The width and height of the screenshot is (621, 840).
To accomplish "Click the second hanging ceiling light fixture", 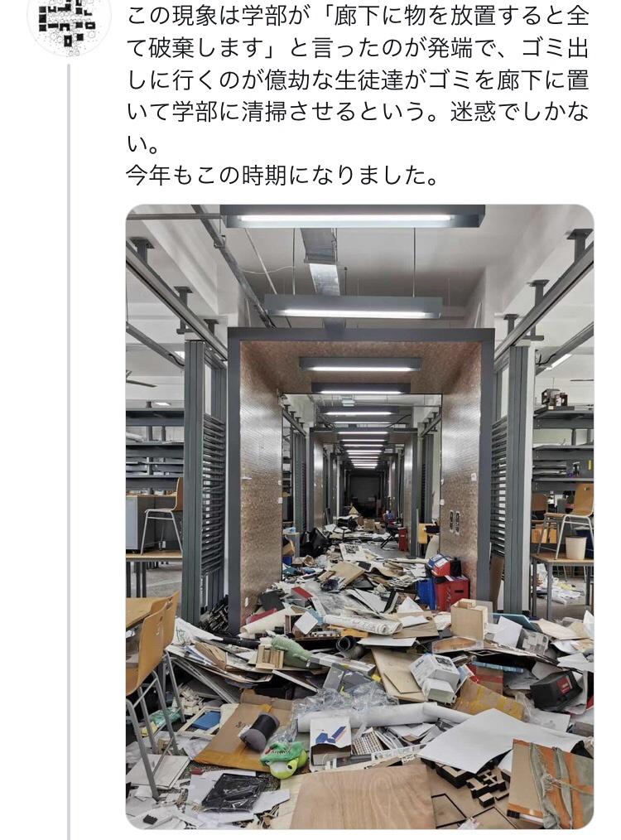I will pyautogui.click(x=354, y=307).
